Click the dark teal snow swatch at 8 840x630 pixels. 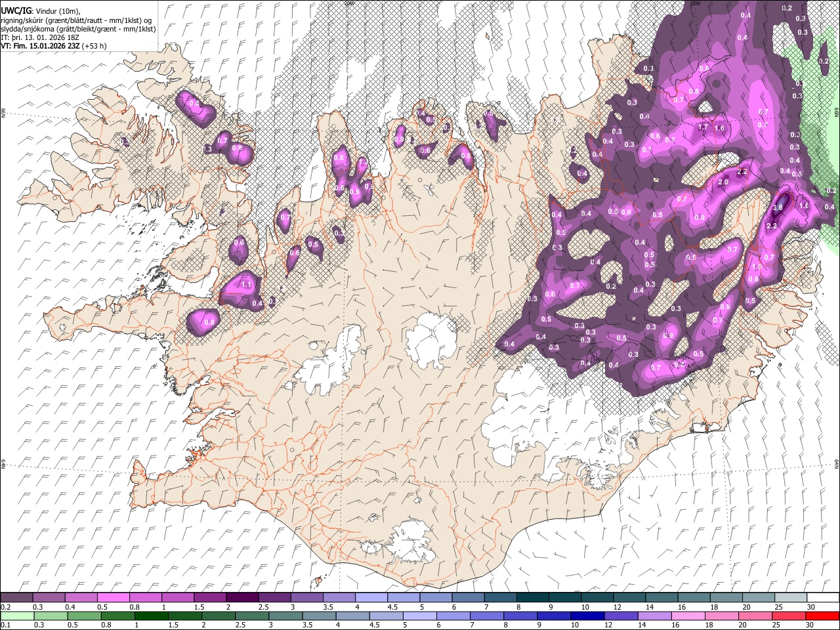533,598
